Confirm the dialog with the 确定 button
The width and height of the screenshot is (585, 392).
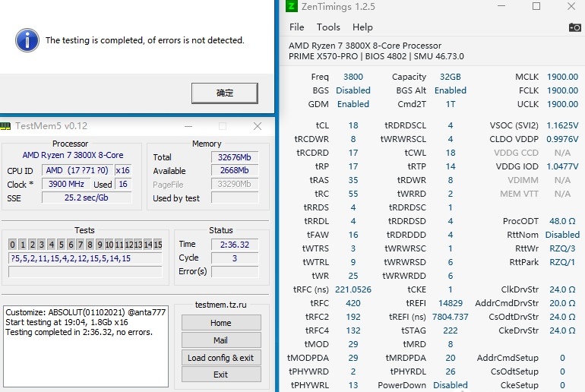pyautogui.click(x=225, y=93)
